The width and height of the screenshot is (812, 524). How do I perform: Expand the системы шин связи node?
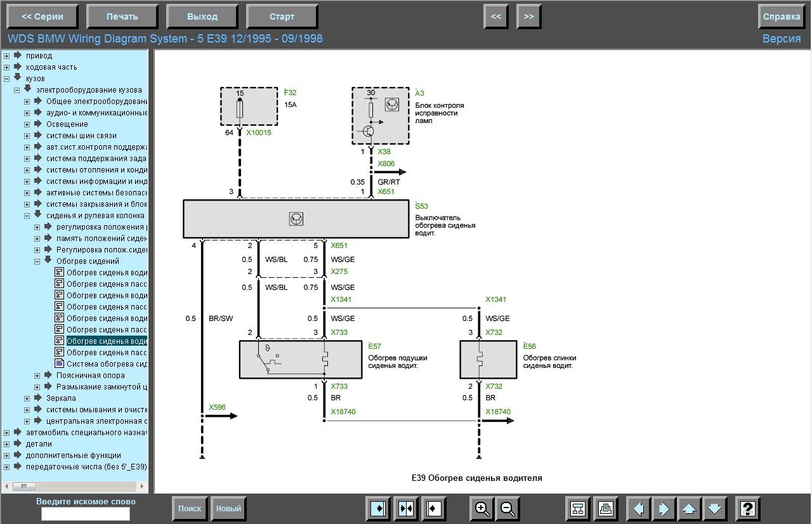click(x=27, y=136)
